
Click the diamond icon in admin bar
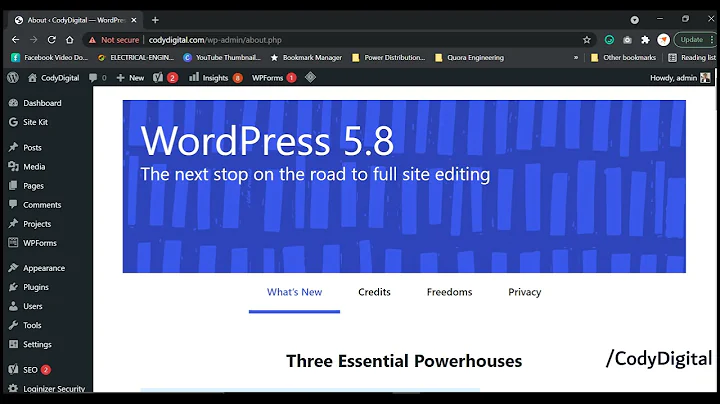(310, 78)
